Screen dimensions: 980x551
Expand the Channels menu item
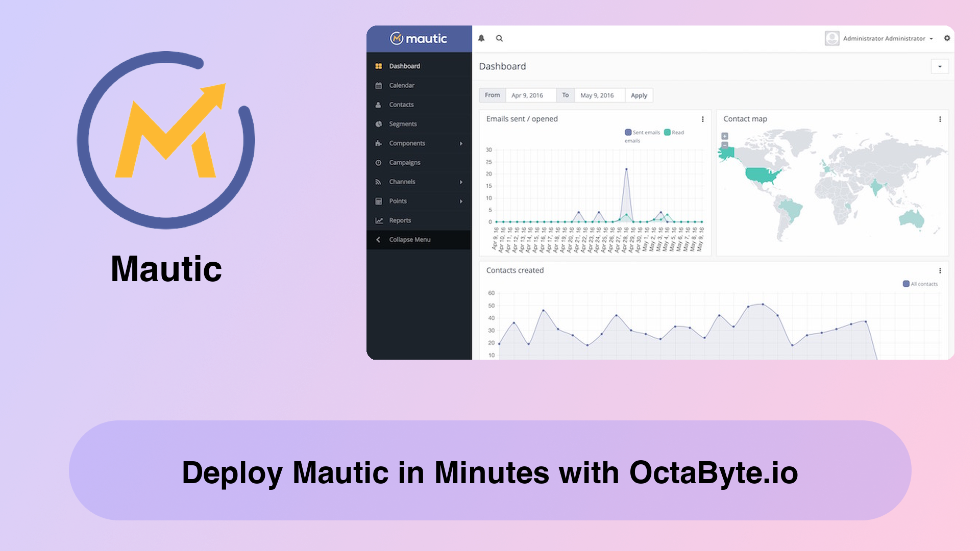(461, 182)
